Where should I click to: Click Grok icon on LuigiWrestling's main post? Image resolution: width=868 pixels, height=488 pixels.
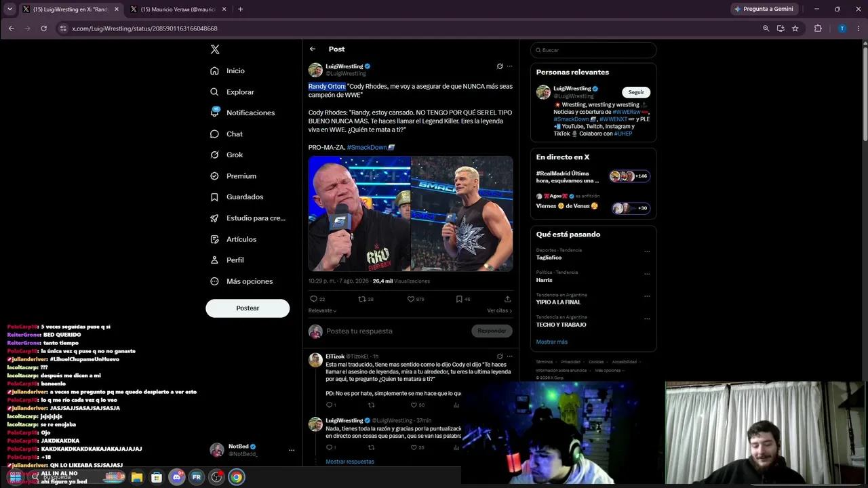[x=500, y=66]
